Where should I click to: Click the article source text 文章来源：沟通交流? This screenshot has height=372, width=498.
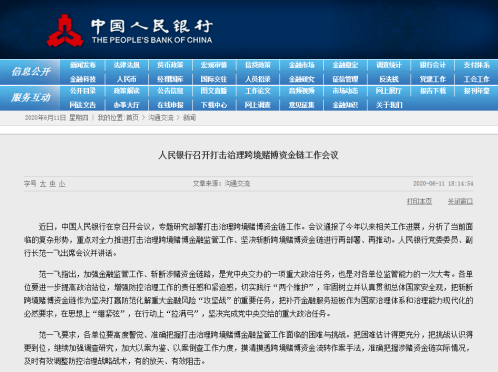(x=221, y=184)
